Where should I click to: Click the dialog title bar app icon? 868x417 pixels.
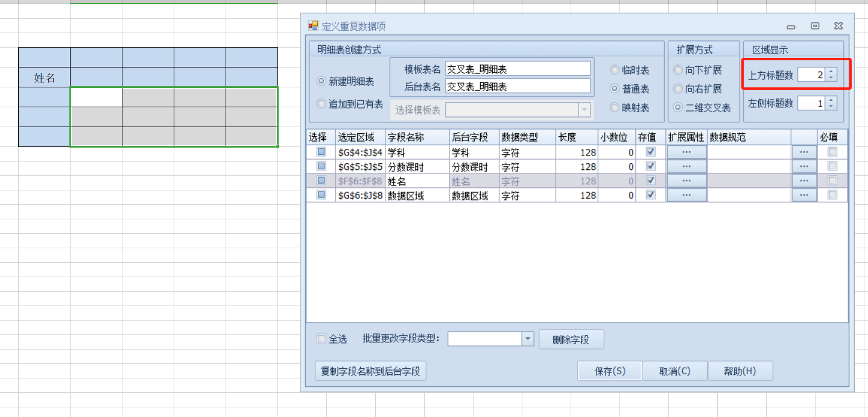point(313,26)
